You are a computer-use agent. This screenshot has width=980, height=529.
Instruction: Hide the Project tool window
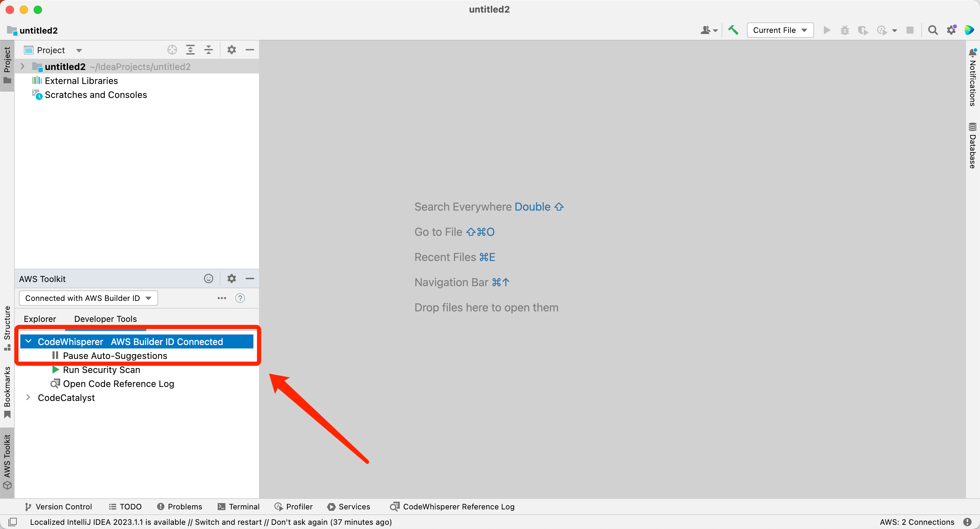250,50
